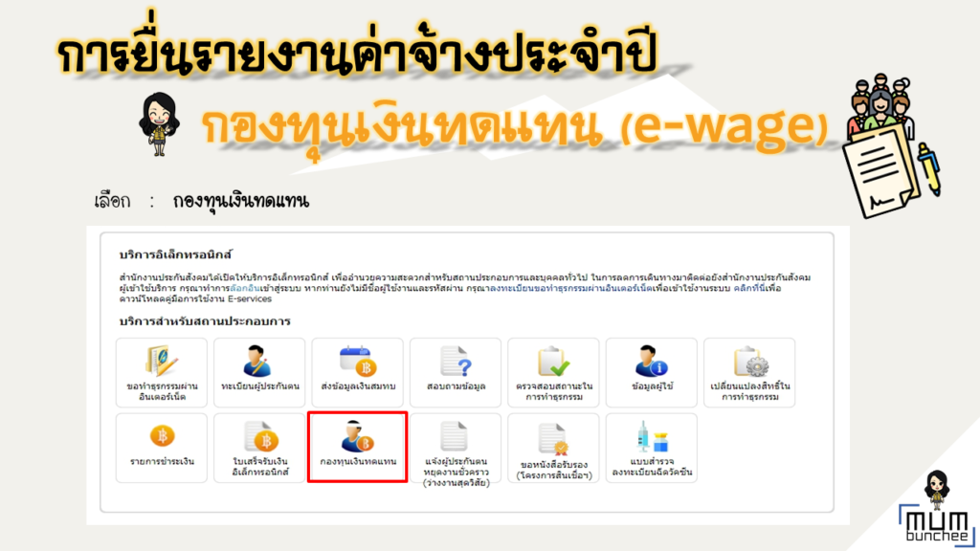
Task: Click the cartoon woman avatar beside title
Action: 154,121
